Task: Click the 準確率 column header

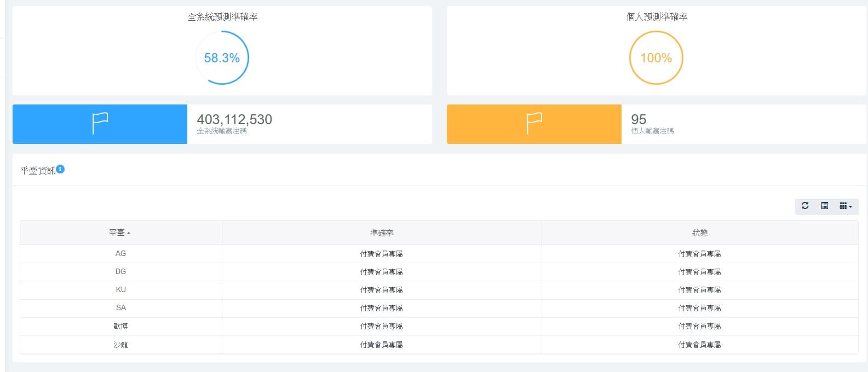Action: pyautogui.click(x=382, y=233)
